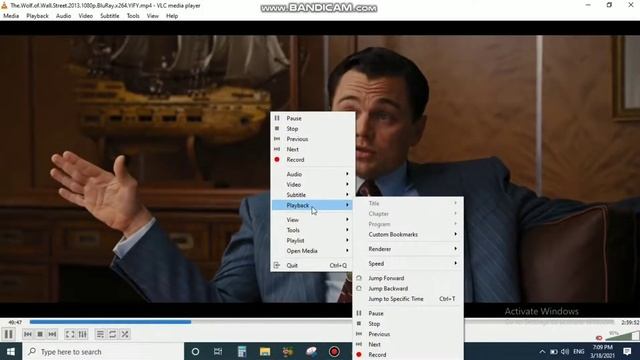Toggle Record in the main context menu
640x360 pixels.
point(313,160)
